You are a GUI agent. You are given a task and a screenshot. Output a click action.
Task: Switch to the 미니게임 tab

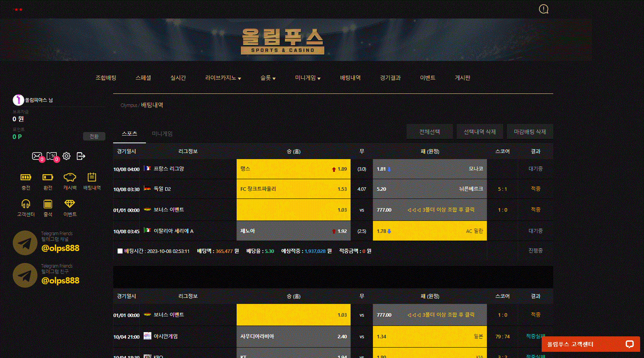click(162, 134)
